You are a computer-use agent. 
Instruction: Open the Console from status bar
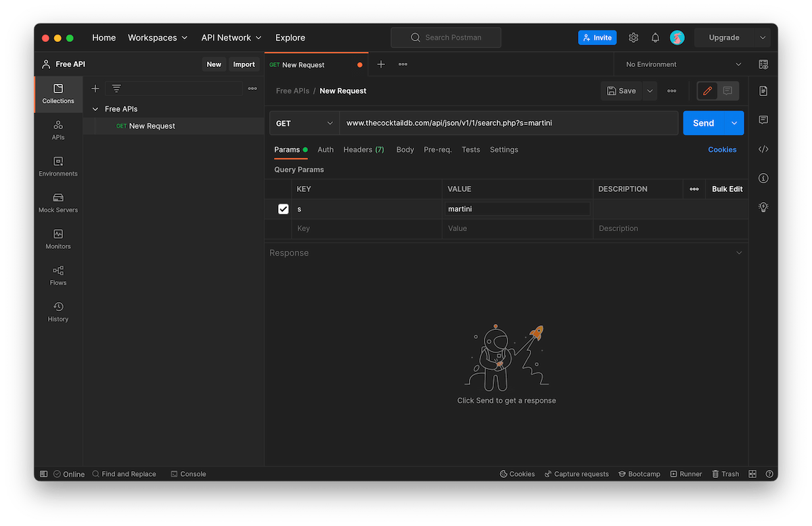click(188, 474)
